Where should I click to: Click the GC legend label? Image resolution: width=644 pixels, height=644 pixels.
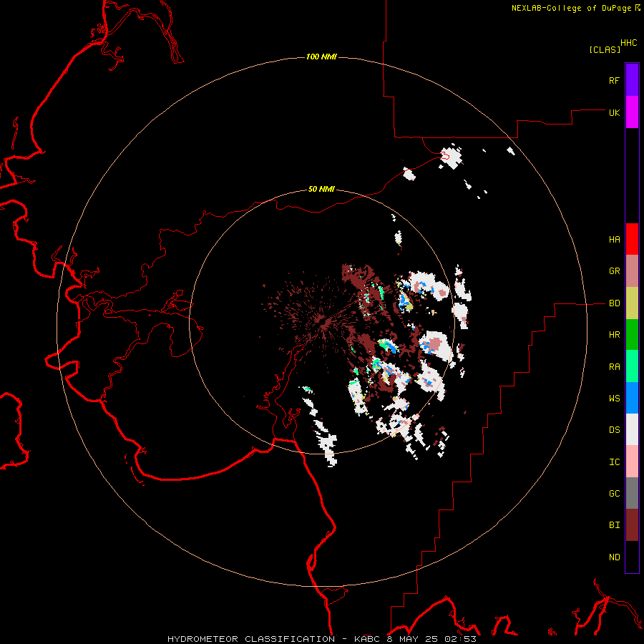point(614,494)
